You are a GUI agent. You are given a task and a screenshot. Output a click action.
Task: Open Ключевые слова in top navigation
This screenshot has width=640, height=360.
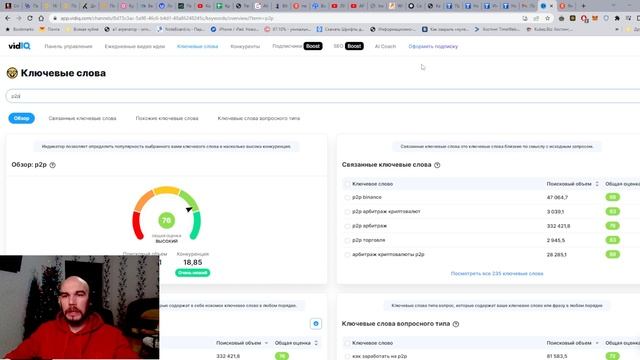point(198,47)
